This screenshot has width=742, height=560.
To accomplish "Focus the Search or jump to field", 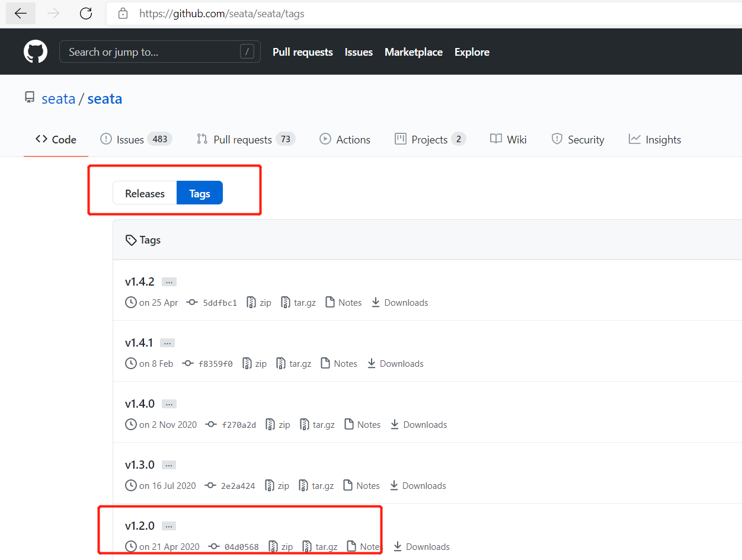I will (x=160, y=52).
